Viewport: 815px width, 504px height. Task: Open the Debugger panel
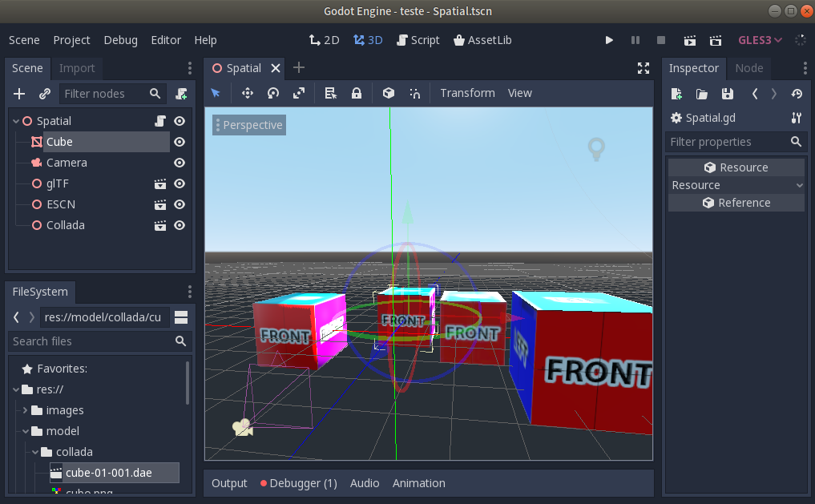point(298,483)
